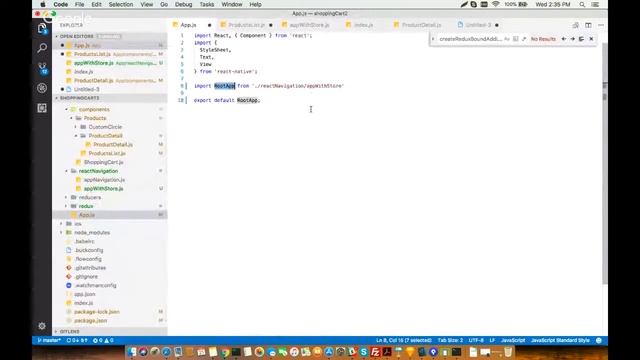Click the LF end of line indicator
Image resolution: width=640 pixels, height=360 pixels.
pos(492,340)
